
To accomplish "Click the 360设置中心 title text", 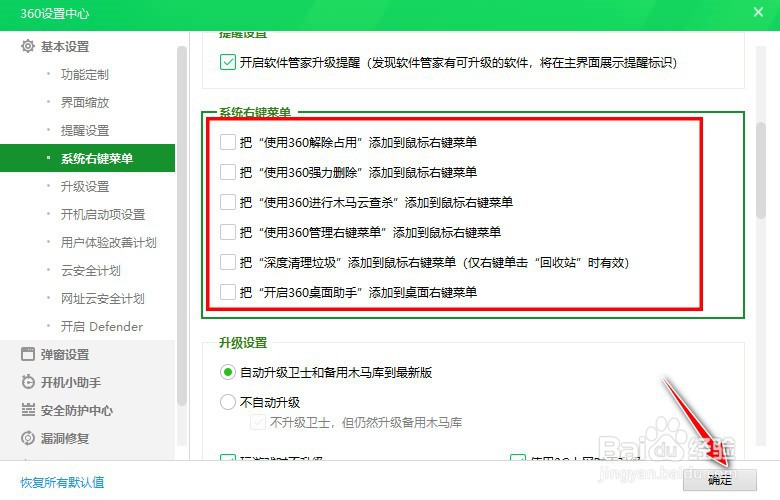I will tap(55, 13).
